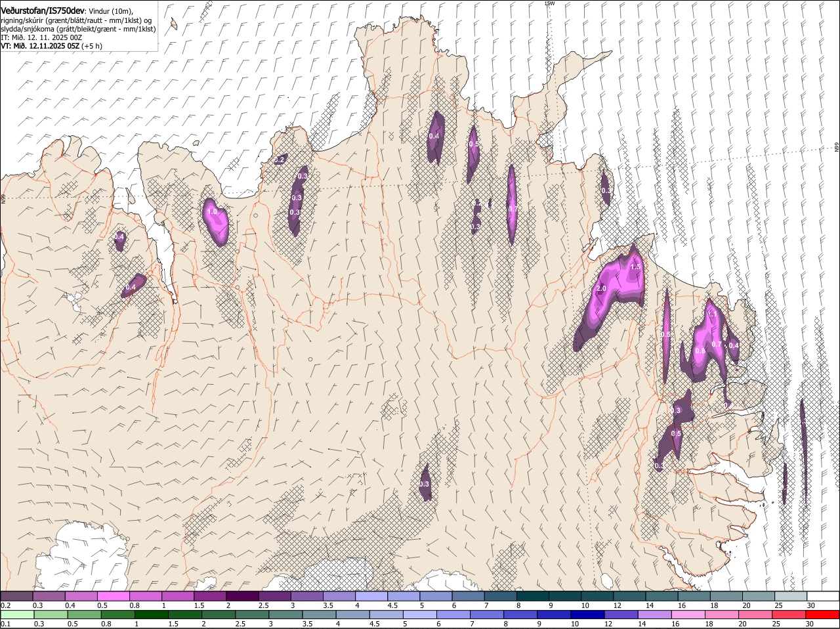840x629 pixels.
Task: Click the lower legend swatch labeled 14
Action: (x=655, y=615)
